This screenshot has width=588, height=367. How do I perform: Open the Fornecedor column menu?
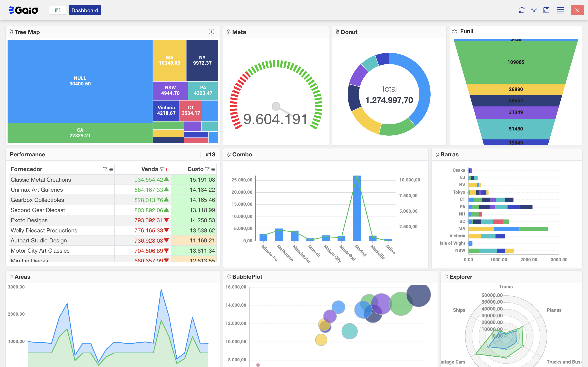(111, 169)
